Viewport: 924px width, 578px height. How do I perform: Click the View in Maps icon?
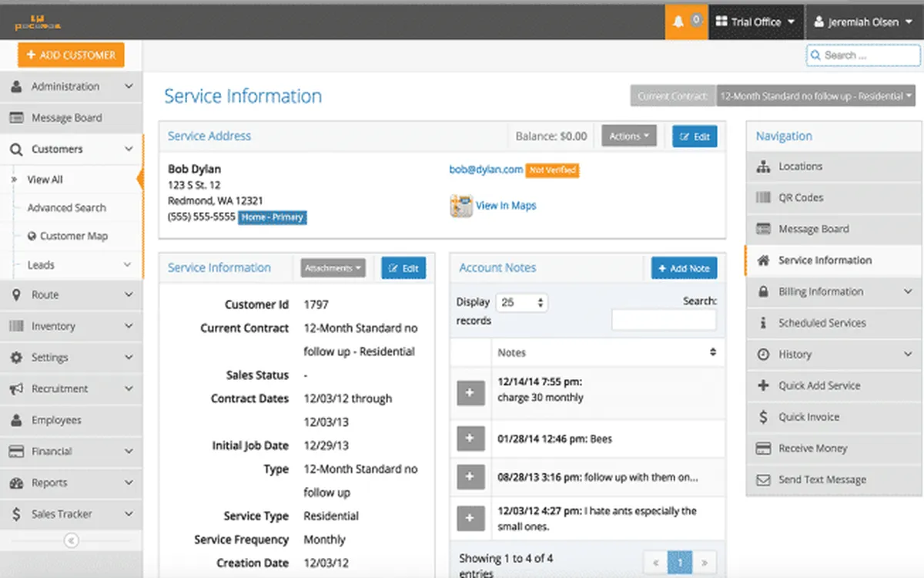pos(461,206)
